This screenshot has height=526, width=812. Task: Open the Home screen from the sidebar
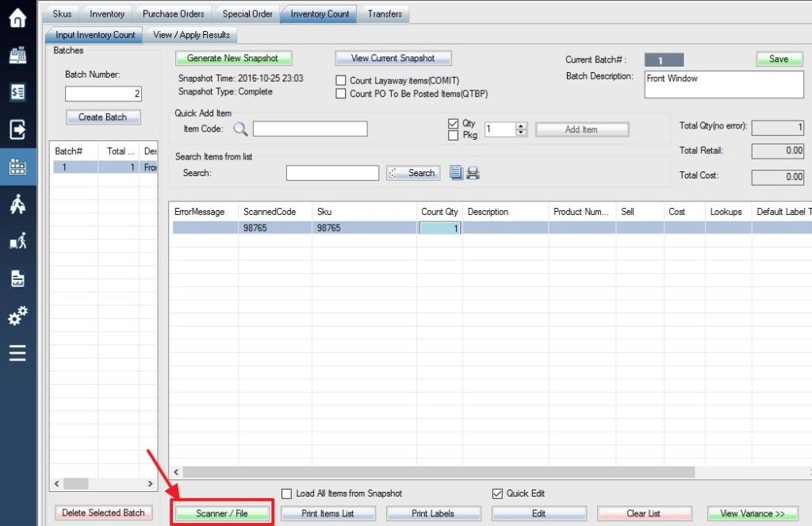click(17, 18)
